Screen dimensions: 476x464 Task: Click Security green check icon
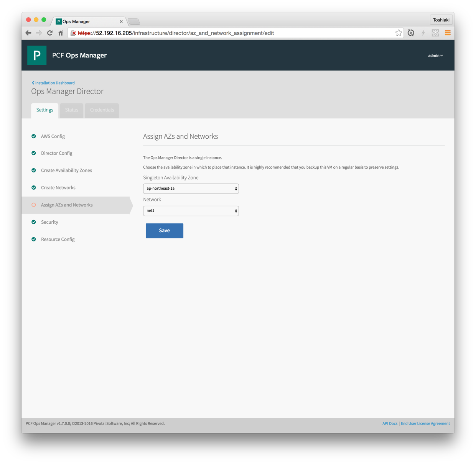[x=34, y=222]
